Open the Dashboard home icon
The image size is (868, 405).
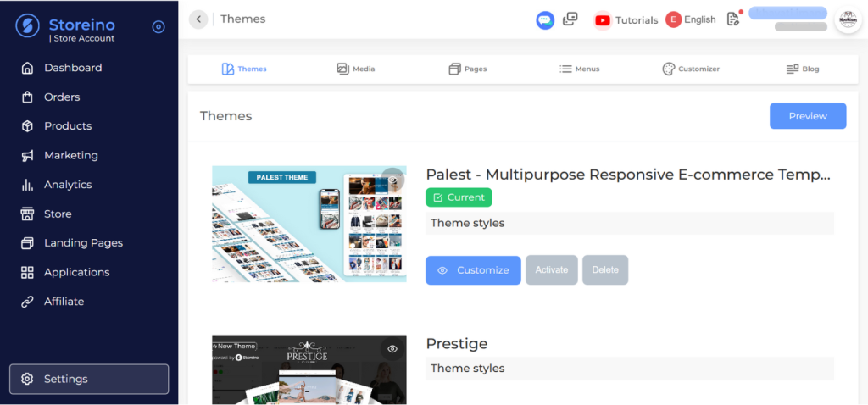[x=27, y=68]
